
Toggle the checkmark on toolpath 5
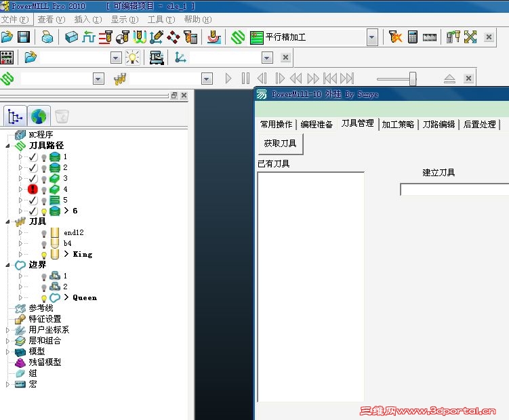[x=33, y=201]
